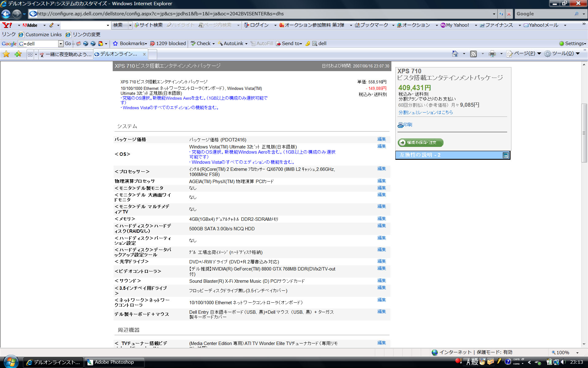Image resolution: width=588 pixels, height=368 pixels.
Task: Open the address bar history dropdown
Action: tap(494, 14)
